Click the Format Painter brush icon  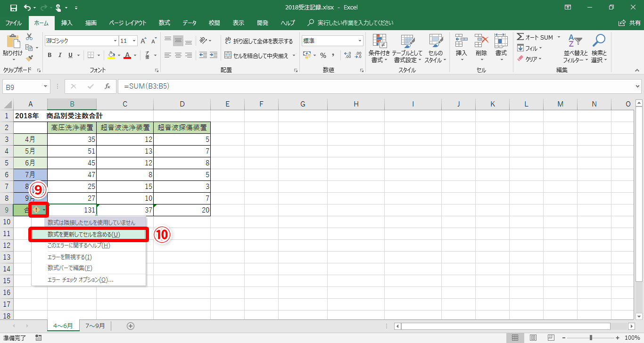tap(29, 58)
